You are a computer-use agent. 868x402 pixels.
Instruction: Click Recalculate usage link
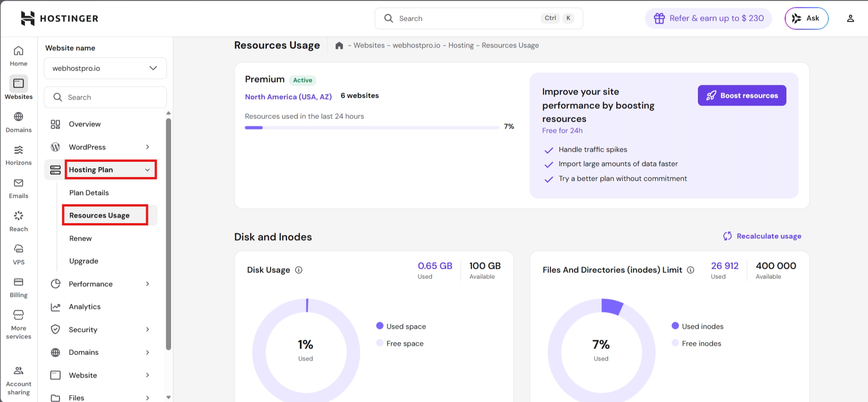coord(762,236)
